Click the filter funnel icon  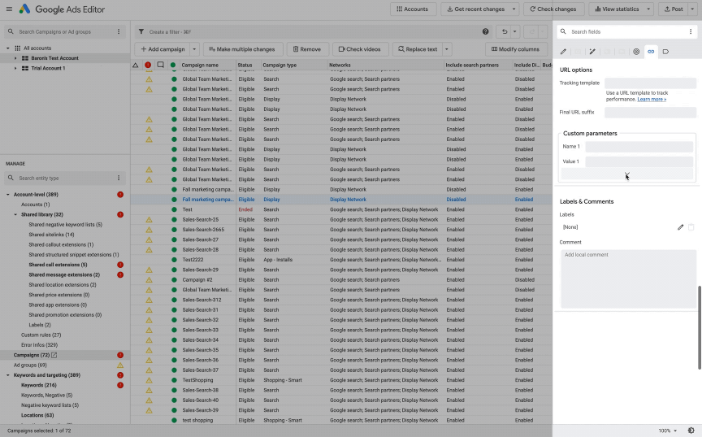coord(141,32)
